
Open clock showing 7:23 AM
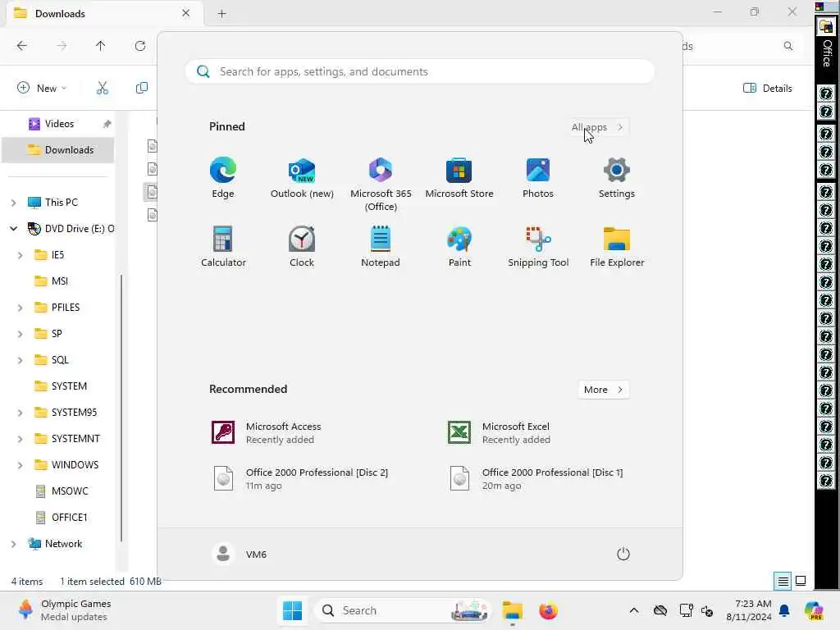click(749, 610)
